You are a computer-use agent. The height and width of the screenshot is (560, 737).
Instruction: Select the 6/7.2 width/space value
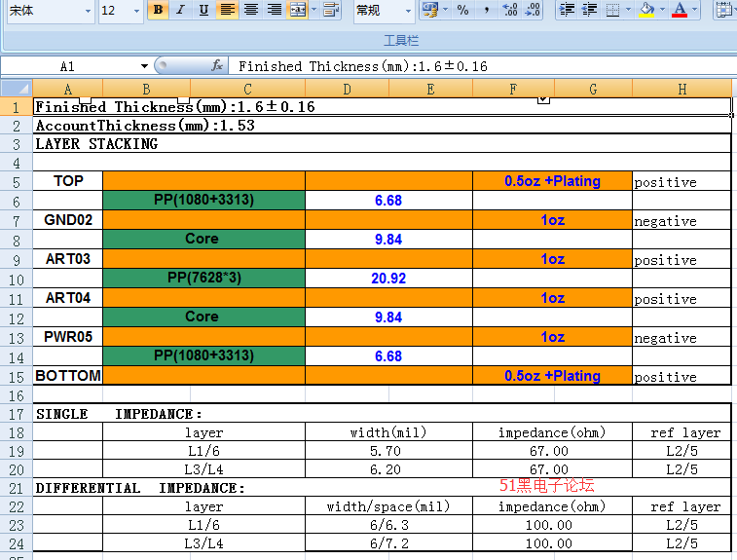(388, 543)
